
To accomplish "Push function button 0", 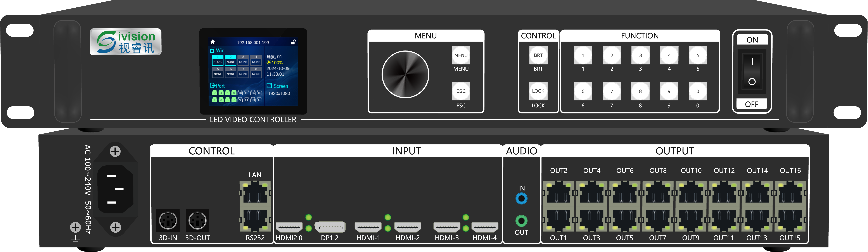I will 698,91.
